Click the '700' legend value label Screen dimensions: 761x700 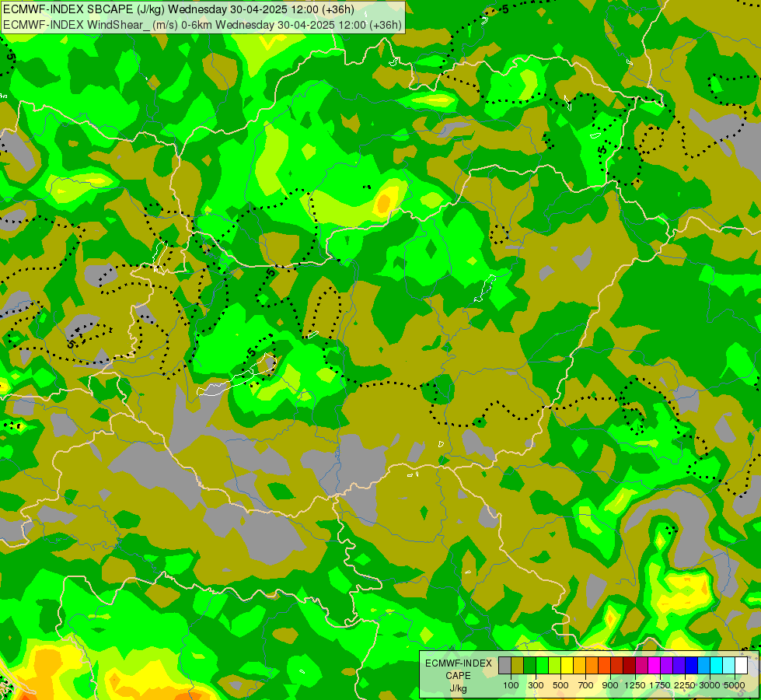[586, 685]
